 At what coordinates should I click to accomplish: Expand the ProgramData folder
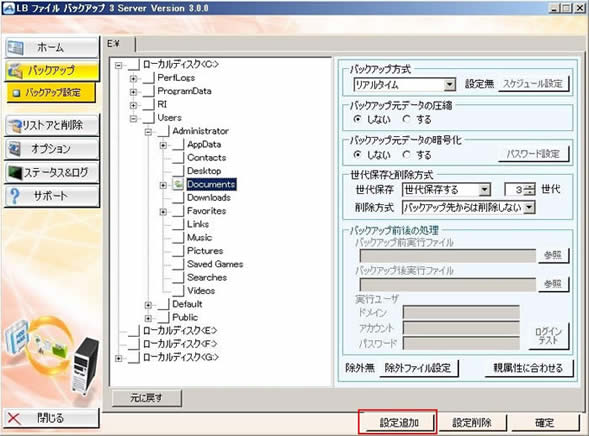(133, 92)
